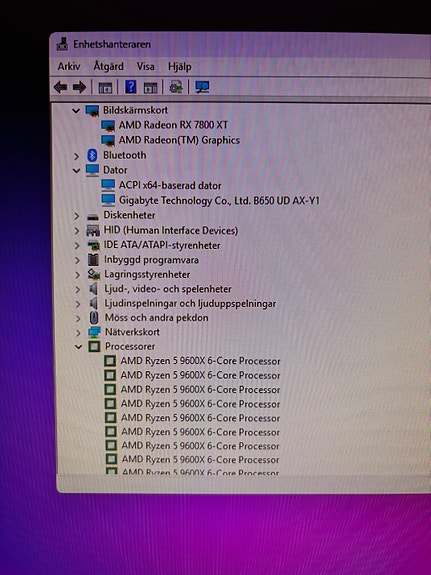Expand the Diskenheter category
The width and height of the screenshot is (431, 575).
[77, 216]
